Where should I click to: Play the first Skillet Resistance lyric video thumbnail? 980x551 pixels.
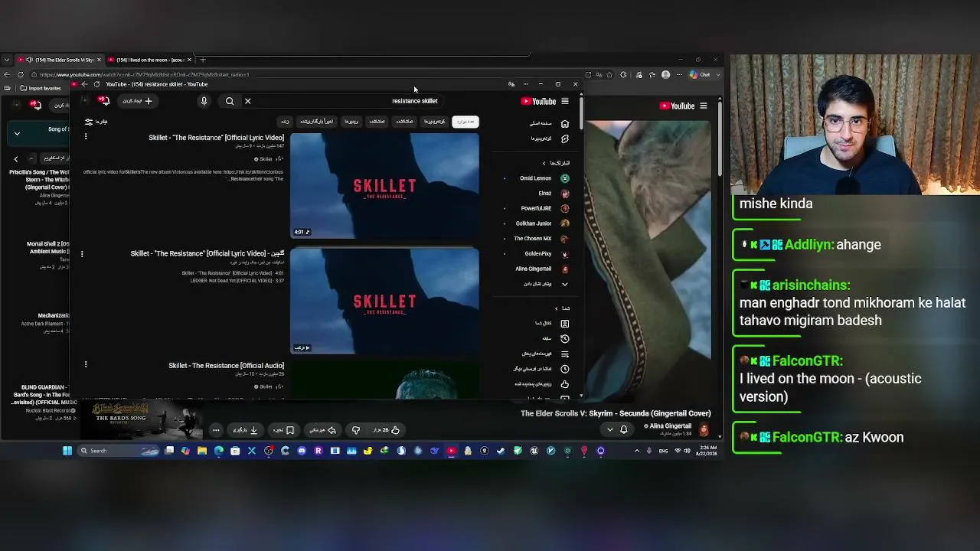(x=384, y=186)
